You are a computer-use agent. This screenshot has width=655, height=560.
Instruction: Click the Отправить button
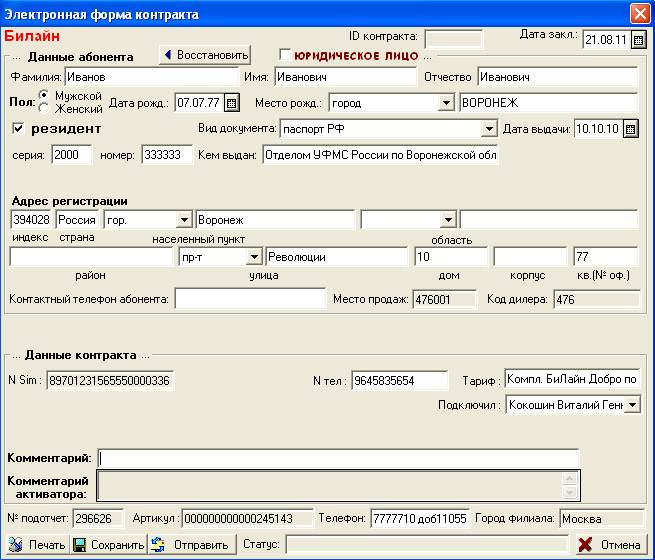(x=191, y=545)
